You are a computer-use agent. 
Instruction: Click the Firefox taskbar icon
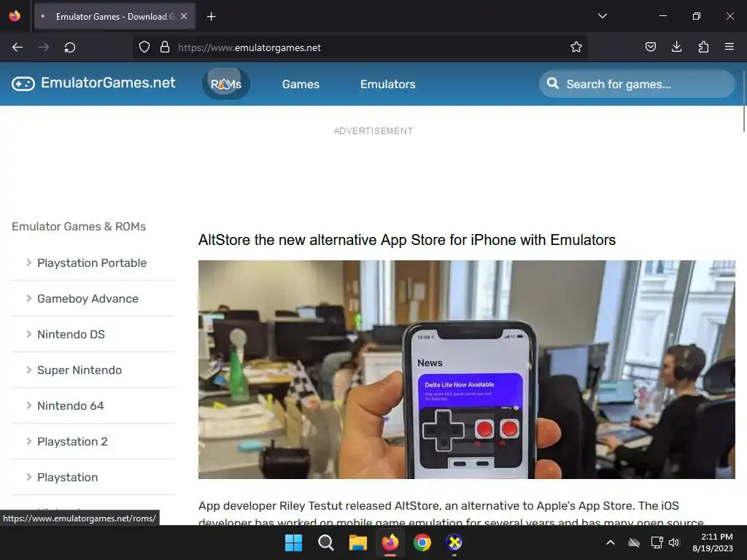click(390, 542)
